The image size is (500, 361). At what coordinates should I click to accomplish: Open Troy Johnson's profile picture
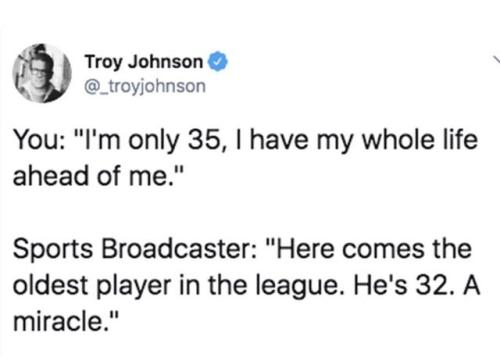coord(42,73)
